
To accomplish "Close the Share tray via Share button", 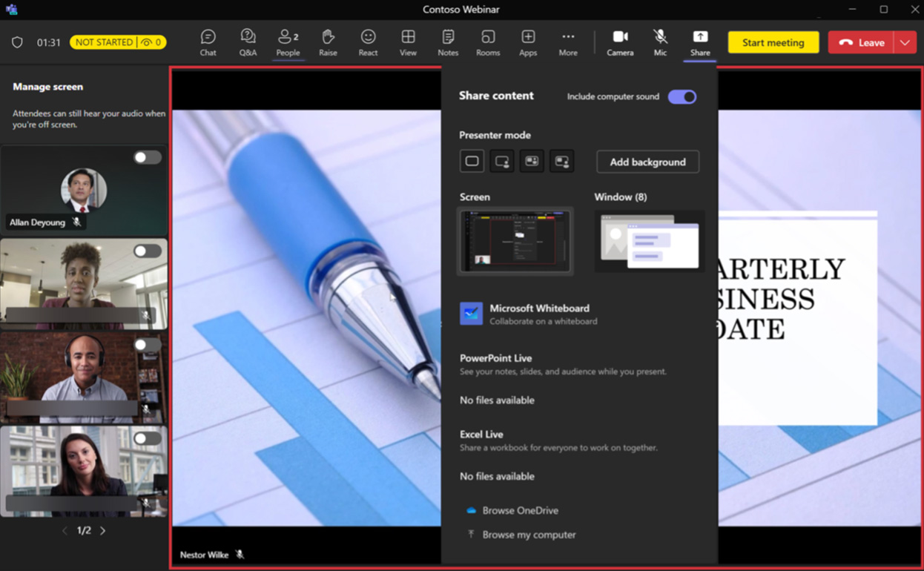I will (x=700, y=42).
